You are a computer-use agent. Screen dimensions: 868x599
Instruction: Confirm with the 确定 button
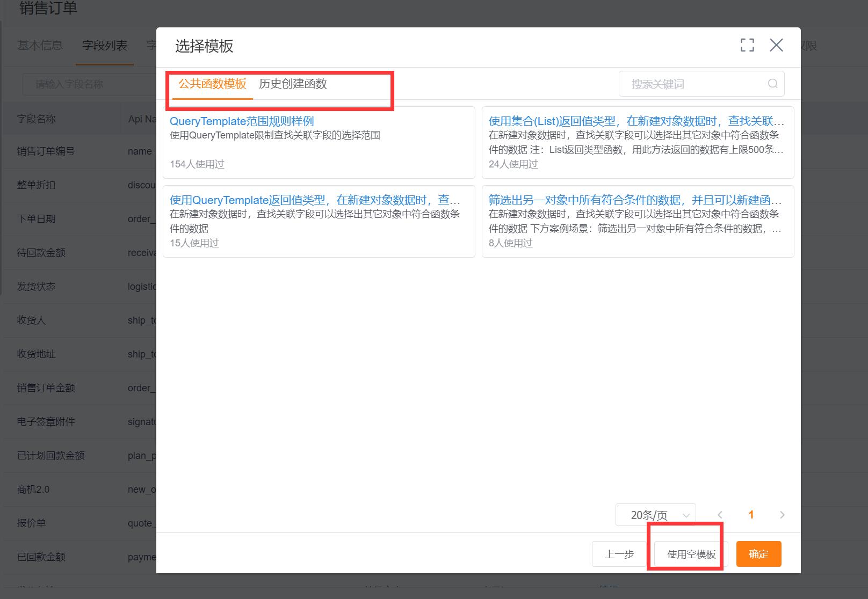click(758, 554)
